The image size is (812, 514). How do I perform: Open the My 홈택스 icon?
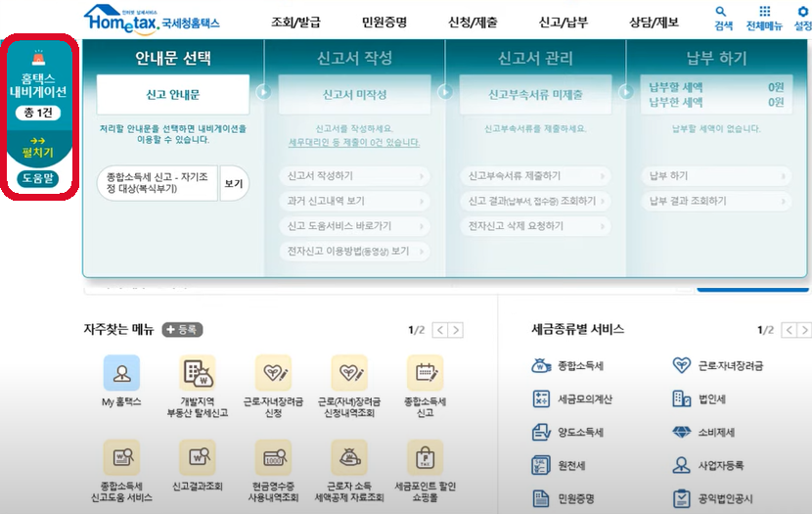click(121, 373)
